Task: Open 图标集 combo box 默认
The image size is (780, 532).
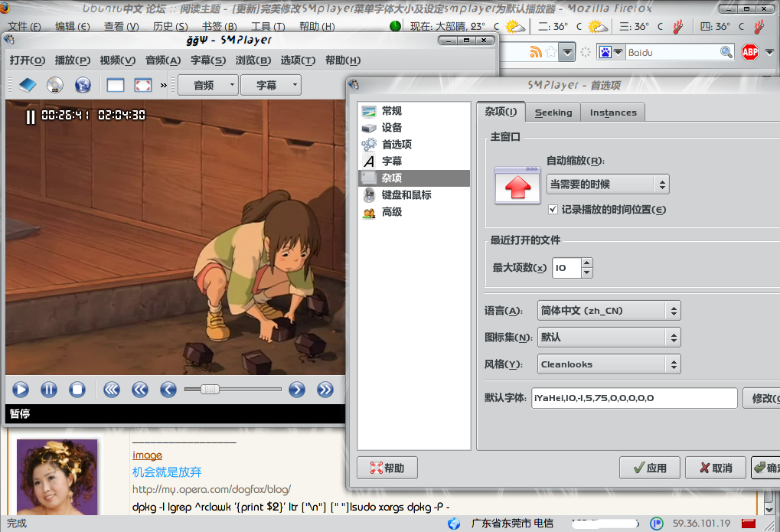Action: pos(609,338)
